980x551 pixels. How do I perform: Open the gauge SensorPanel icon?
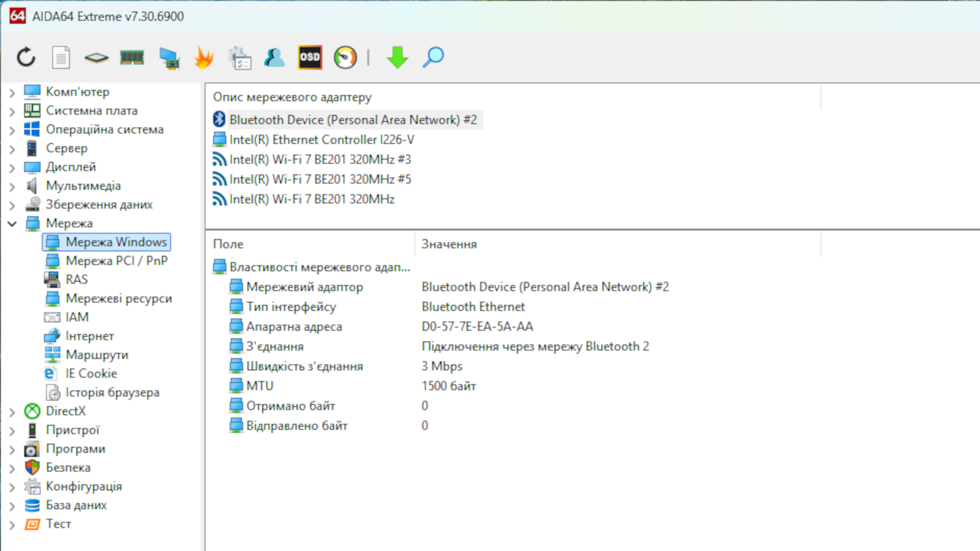[345, 58]
